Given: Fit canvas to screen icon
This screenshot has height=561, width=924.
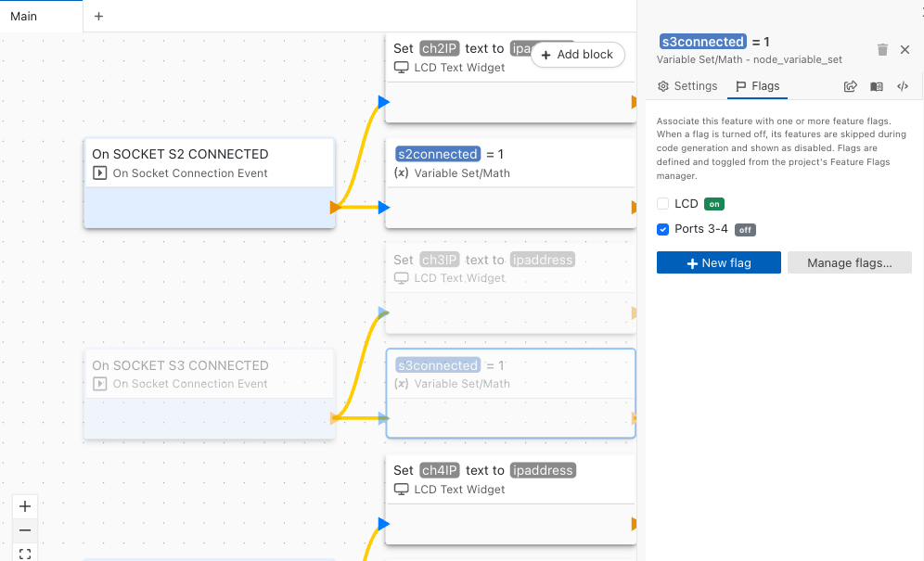Looking at the screenshot, I should click(x=25, y=554).
